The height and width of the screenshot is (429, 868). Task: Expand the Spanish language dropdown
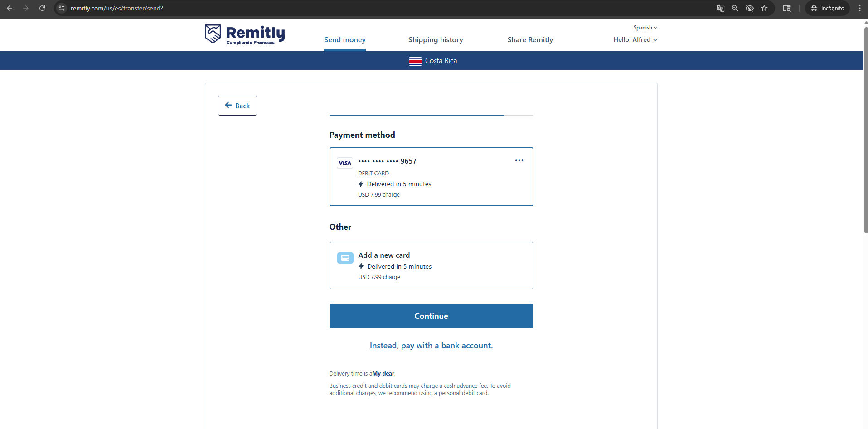click(645, 28)
